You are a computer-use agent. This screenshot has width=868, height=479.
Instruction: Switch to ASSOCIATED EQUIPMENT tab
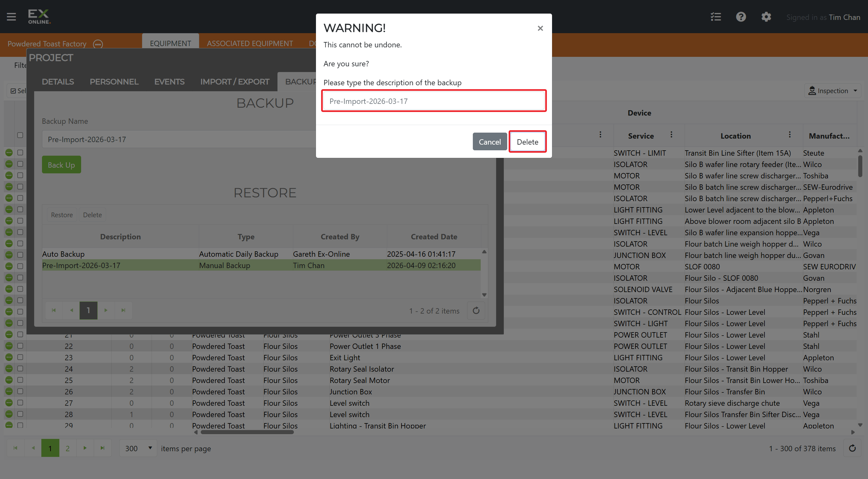[x=250, y=43]
